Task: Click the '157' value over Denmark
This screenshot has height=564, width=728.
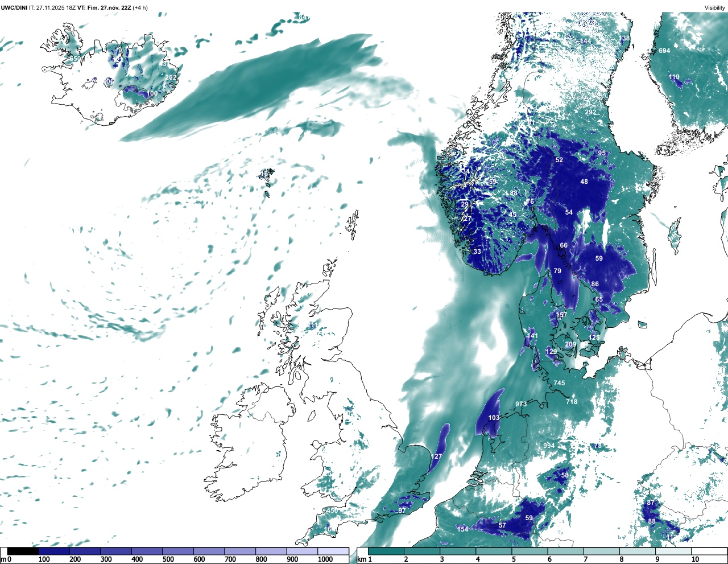Action: (561, 315)
